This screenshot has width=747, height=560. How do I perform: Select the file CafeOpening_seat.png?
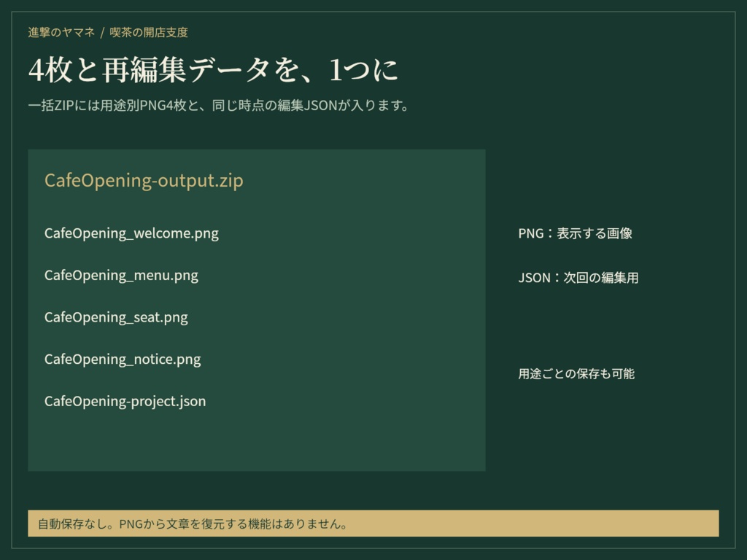116,317
